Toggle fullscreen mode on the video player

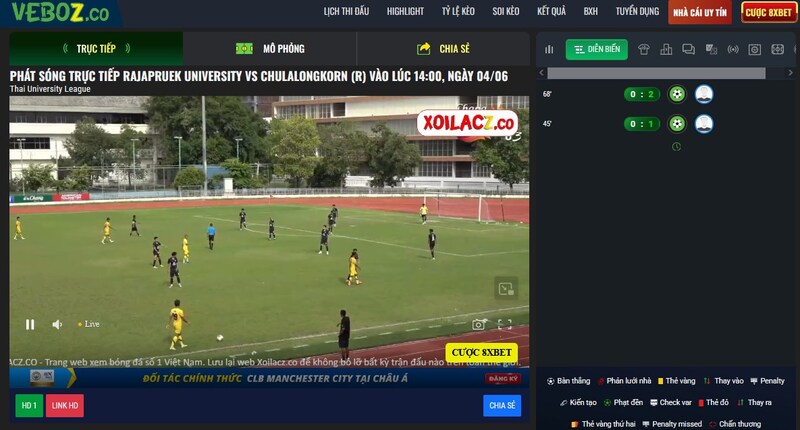coord(505,324)
